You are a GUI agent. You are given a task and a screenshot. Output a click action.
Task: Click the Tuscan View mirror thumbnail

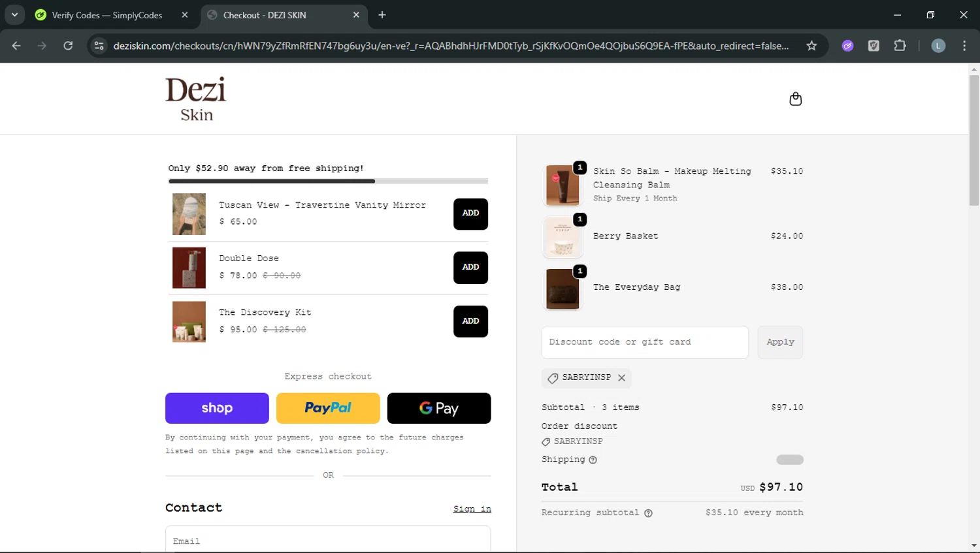[x=189, y=214]
